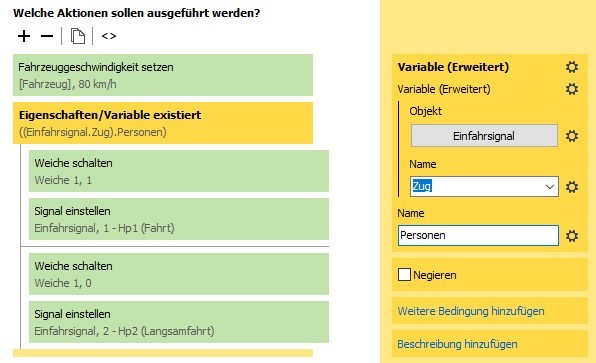Click the Einfahrsignal object button
This screenshot has width=596, height=363.
(484, 136)
